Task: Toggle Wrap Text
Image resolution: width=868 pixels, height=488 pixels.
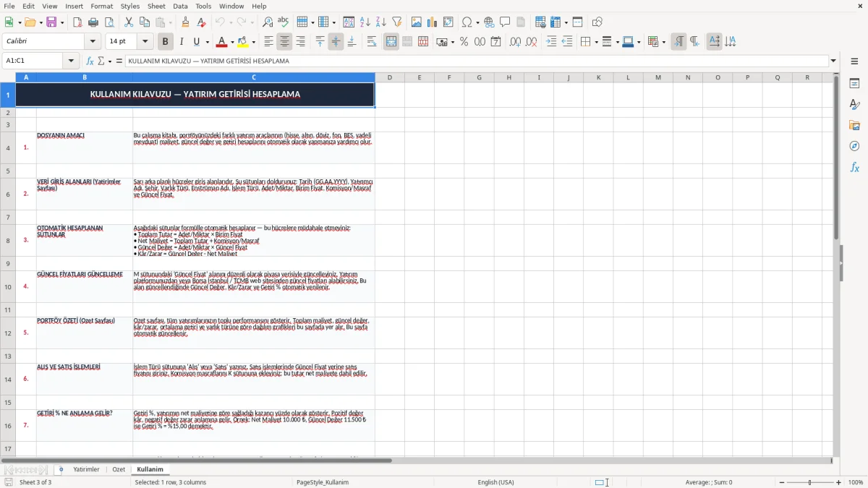Action: pyautogui.click(x=372, y=42)
